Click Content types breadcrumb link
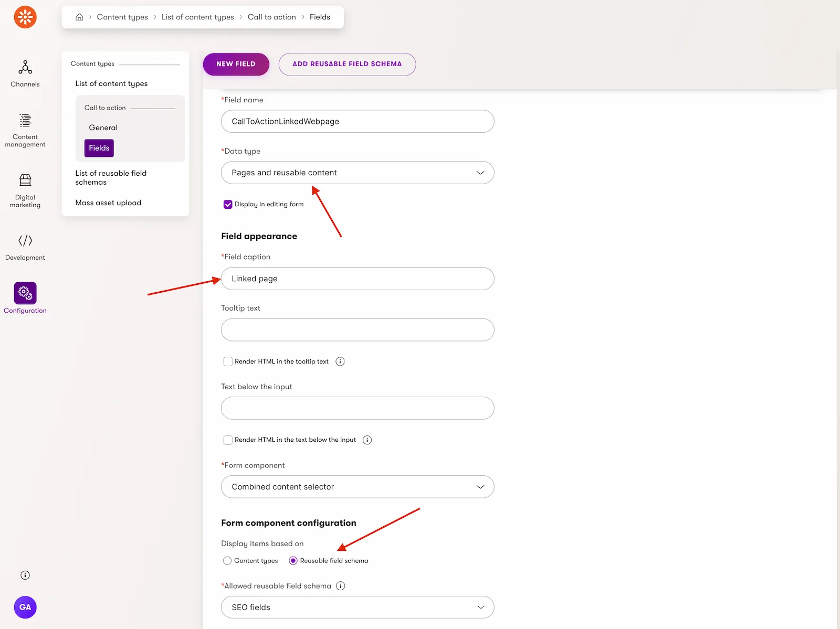Screen dimensions: 840x629 122,17
